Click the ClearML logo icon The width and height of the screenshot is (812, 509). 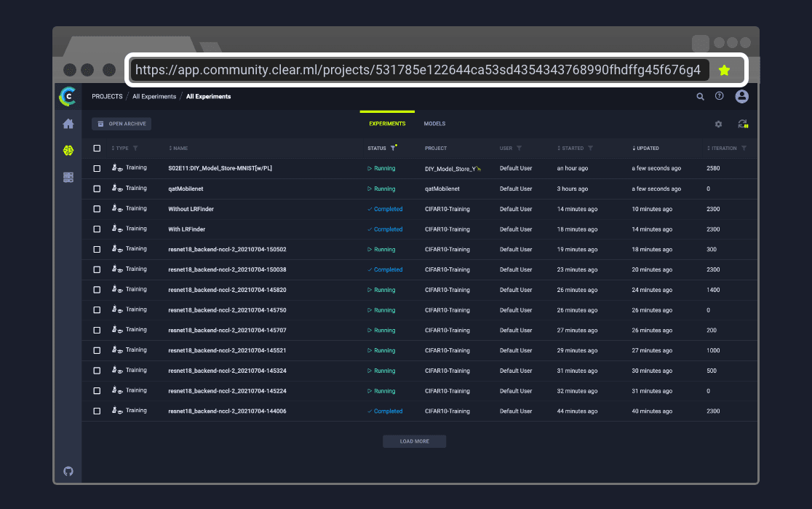pos(68,96)
